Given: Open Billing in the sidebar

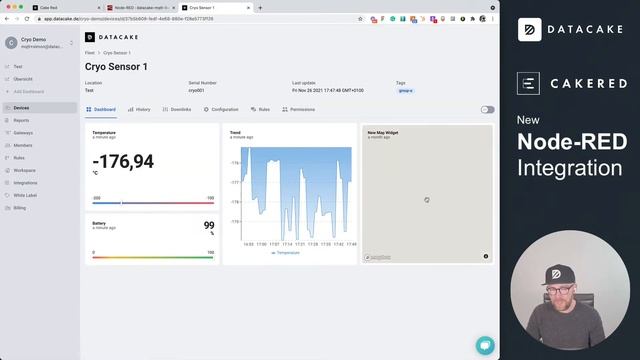Looking at the screenshot, I should [20, 208].
